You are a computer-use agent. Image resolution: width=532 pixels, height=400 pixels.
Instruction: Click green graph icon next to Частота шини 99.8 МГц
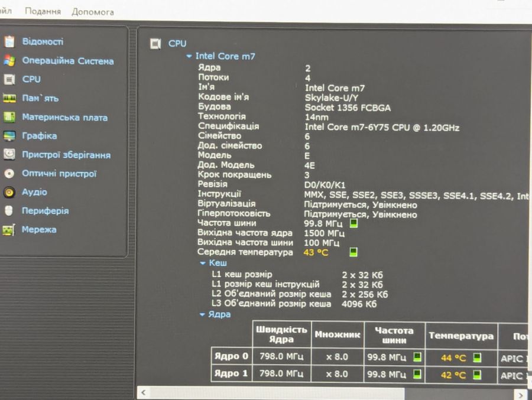click(353, 223)
